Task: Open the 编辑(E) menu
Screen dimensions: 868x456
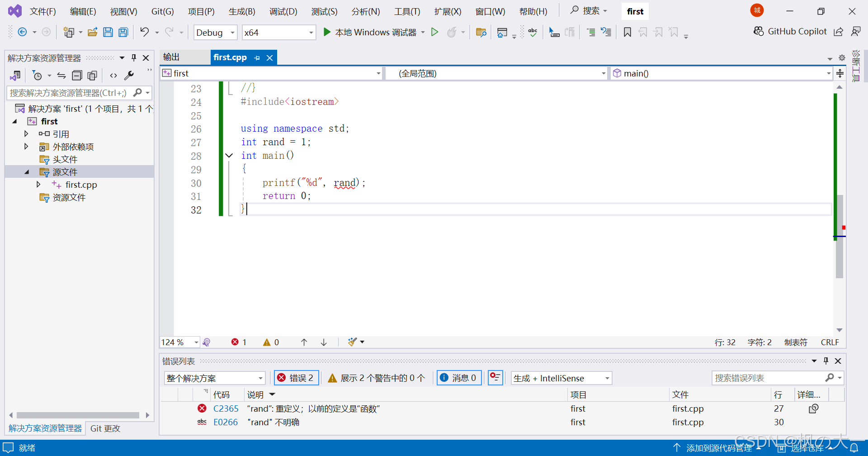Action: [83, 11]
